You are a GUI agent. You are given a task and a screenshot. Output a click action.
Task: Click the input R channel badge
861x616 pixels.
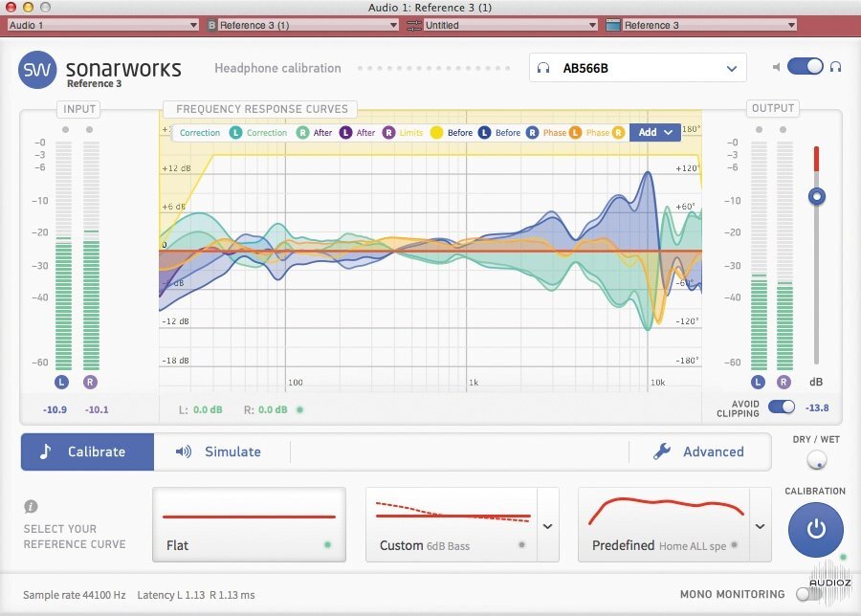pyautogui.click(x=90, y=382)
